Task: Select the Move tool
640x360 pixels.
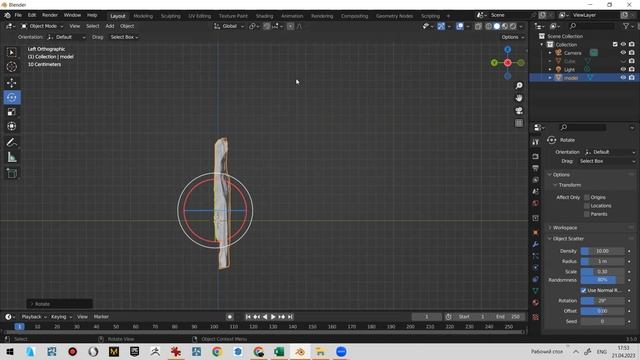Action: click(11, 83)
